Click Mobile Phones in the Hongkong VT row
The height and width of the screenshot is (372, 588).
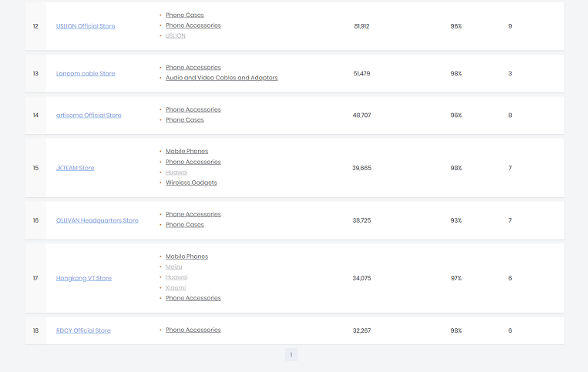pyautogui.click(x=186, y=256)
